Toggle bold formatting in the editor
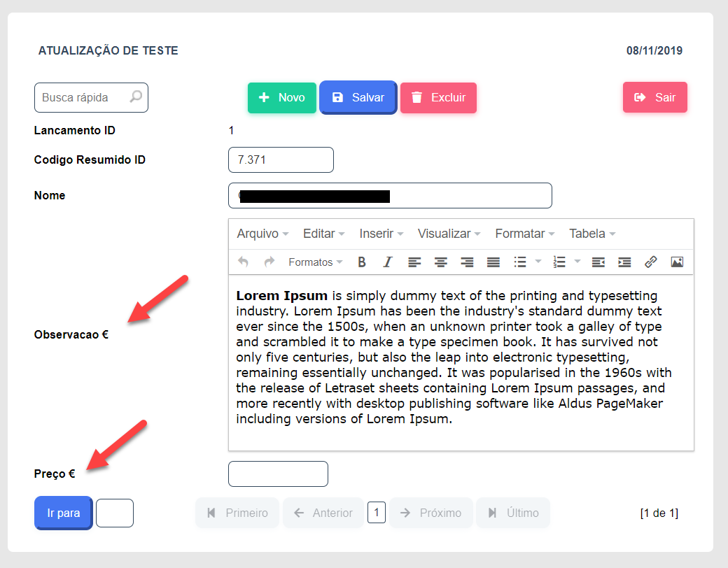This screenshot has width=728, height=568. tap(362, 262)
